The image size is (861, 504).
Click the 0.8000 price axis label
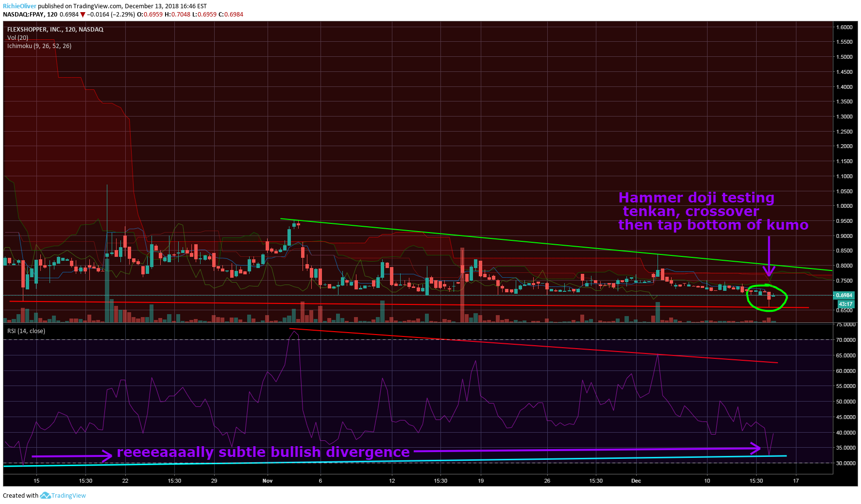tap(844, 266)
